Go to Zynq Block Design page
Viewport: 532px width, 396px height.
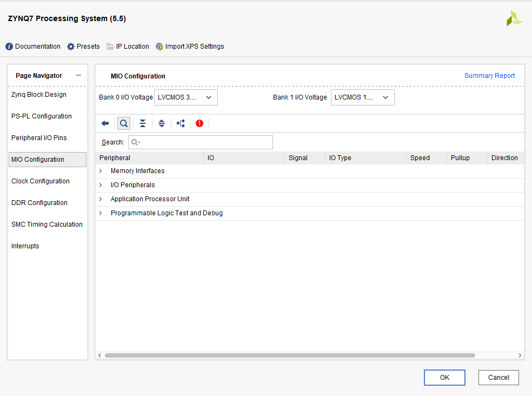[x=39, y=95]
